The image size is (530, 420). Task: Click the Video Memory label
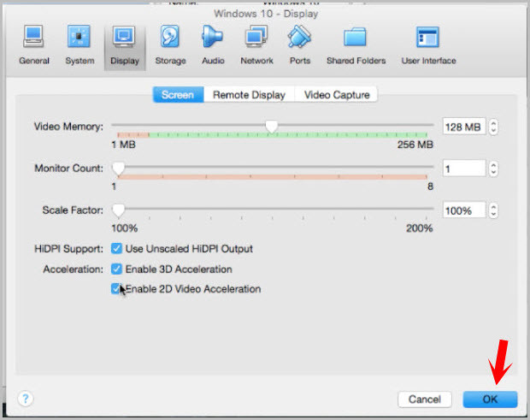coord(68,127)
